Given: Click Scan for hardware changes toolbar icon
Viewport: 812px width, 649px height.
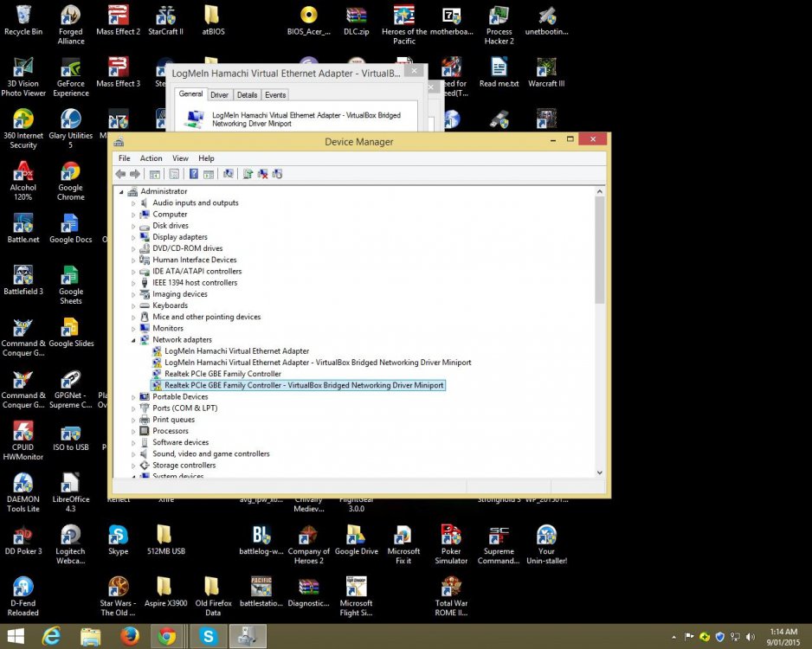Looking at the screenshot, I should 228,174.
